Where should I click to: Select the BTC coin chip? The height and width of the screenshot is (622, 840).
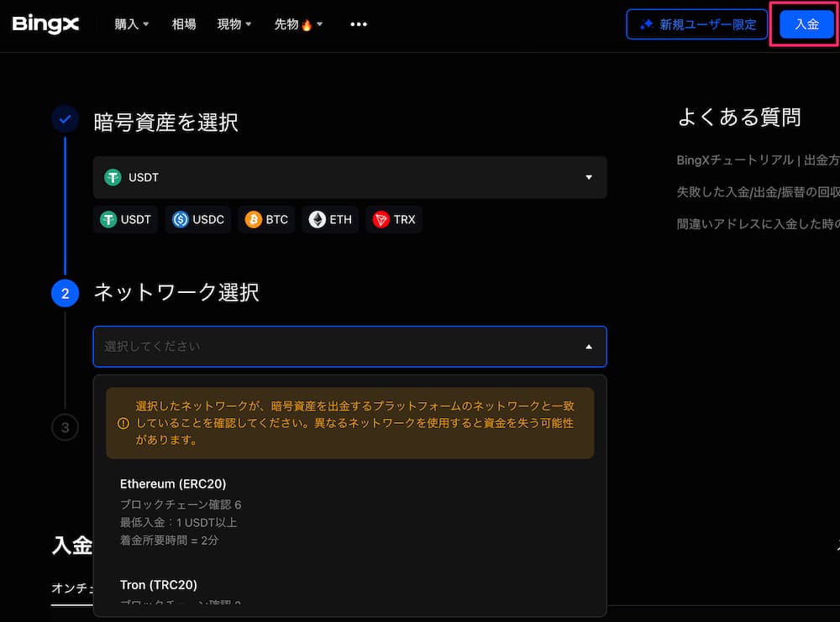(266, 220)
